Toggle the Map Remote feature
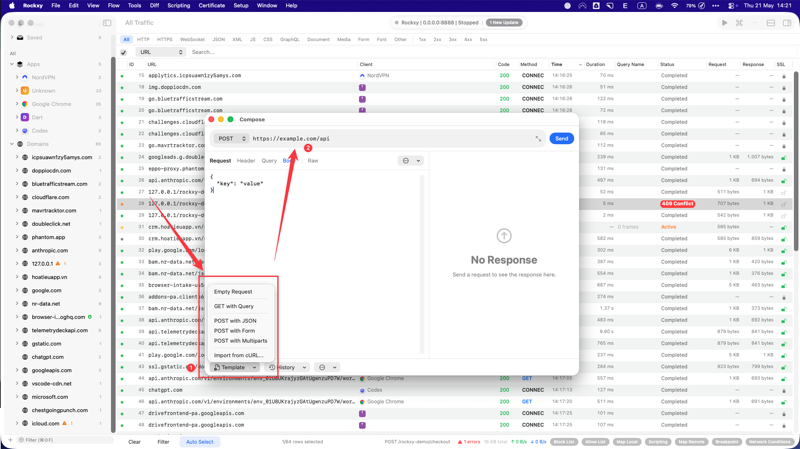The height and width of the screenshot is (449, 800). (x=691, y=442)
